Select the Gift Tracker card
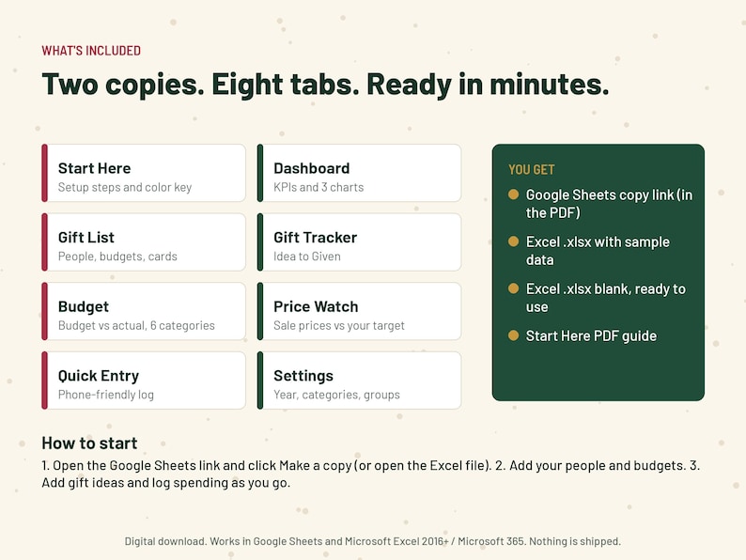746x560 pixels. (x=359, y=242)
